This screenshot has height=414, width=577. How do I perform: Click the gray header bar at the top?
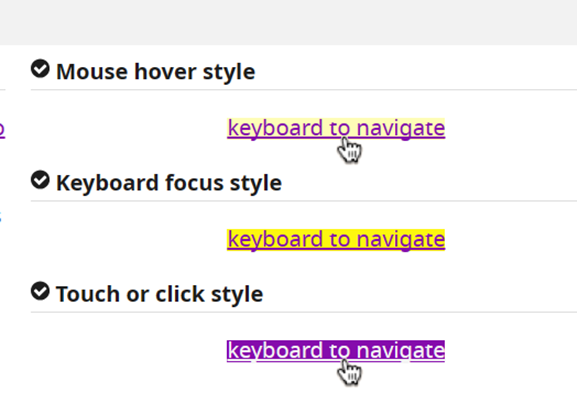288,22
